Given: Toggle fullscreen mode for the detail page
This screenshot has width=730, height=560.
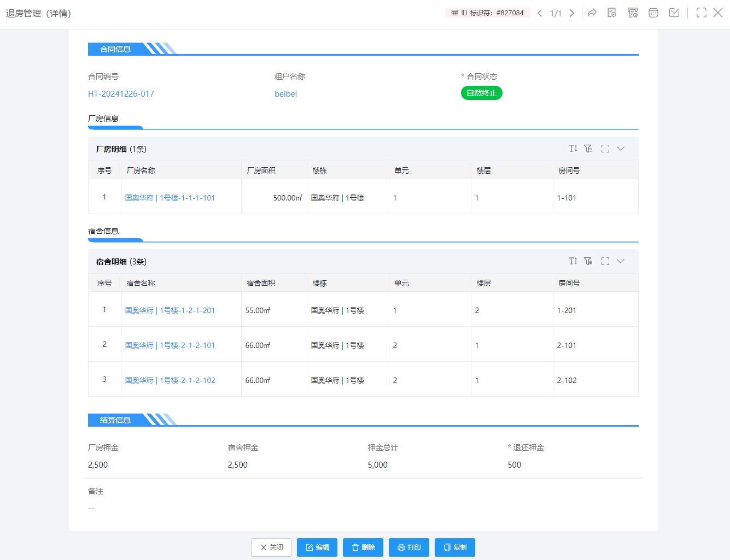Looking at the screenshot, I should 702,13.
